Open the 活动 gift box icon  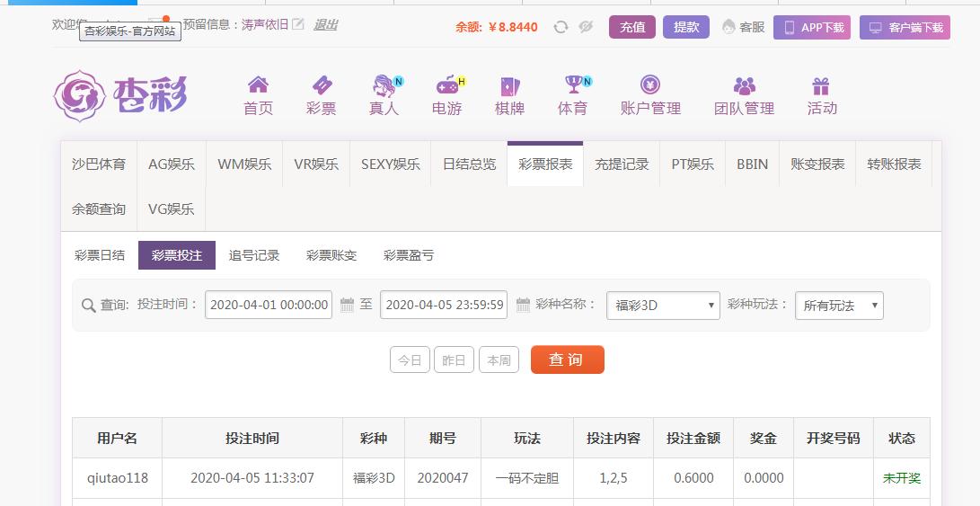821,85
